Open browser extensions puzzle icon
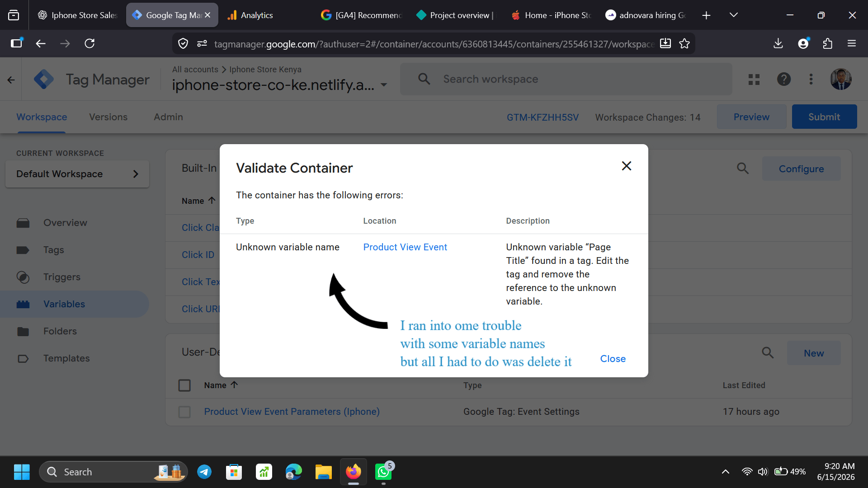Image resolution: width=868 pixels, height=488 pixels. (828, 43)
